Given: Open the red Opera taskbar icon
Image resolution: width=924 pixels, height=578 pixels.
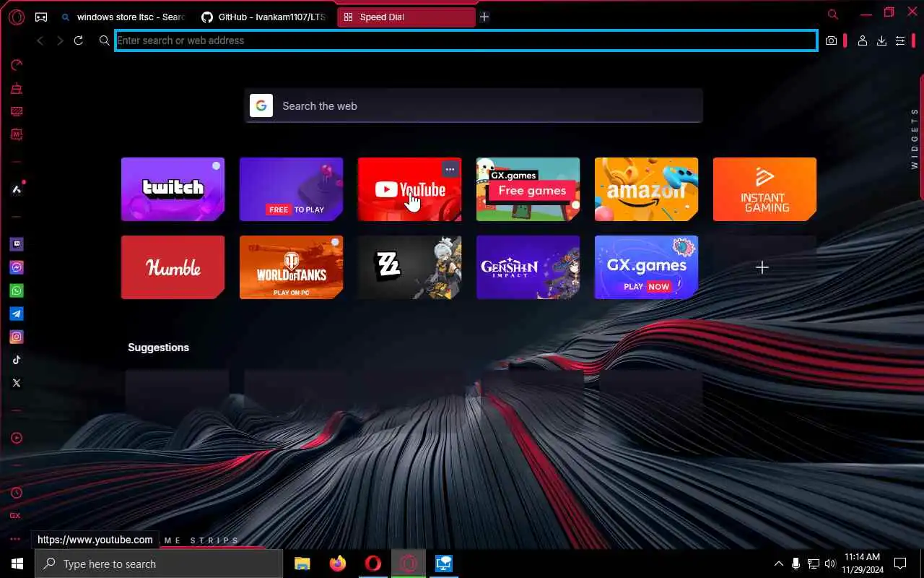Looking at the screenshot, I should [373, 564].
